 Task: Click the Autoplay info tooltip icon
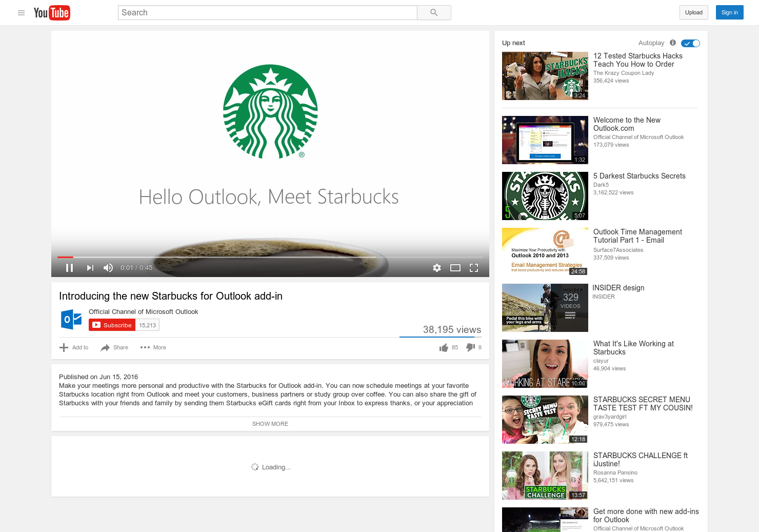coord(672,43)
